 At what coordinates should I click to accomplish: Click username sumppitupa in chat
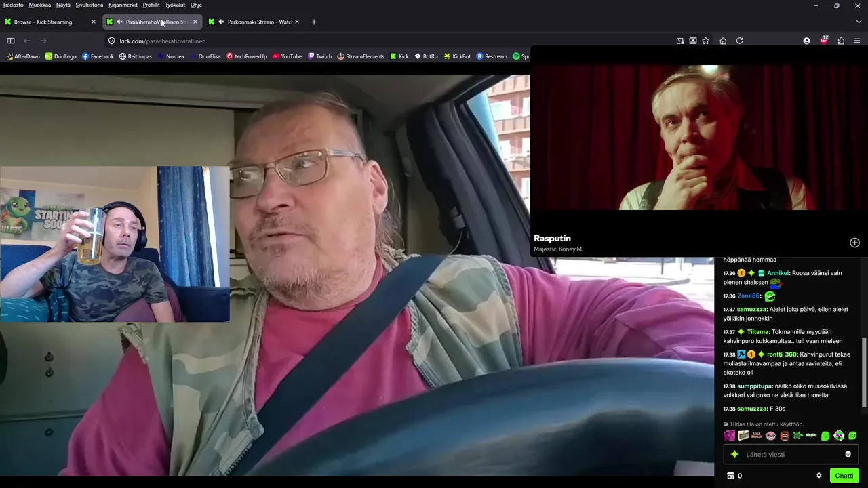(755, 386)
